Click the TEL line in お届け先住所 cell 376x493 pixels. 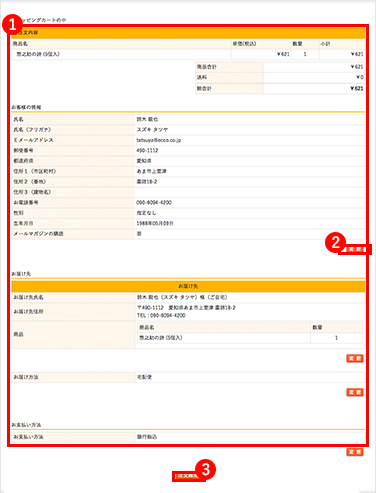pyautogui.click(x=161, y=315)
